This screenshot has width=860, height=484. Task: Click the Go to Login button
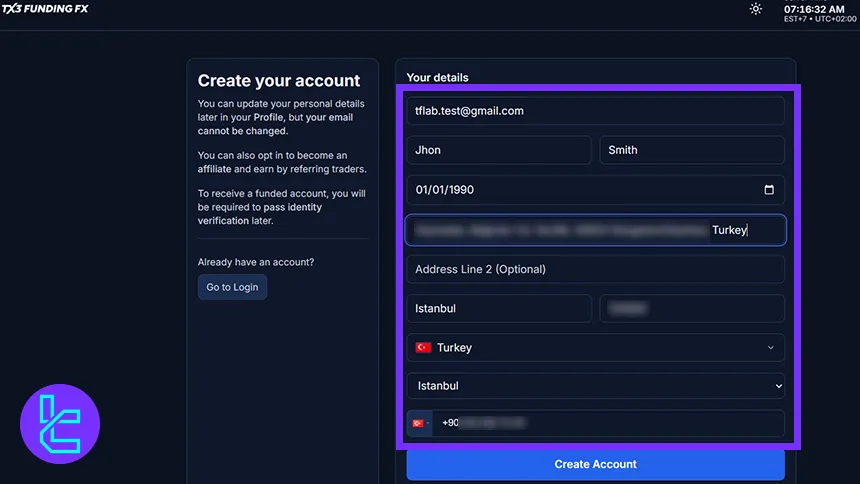[232, 287]
